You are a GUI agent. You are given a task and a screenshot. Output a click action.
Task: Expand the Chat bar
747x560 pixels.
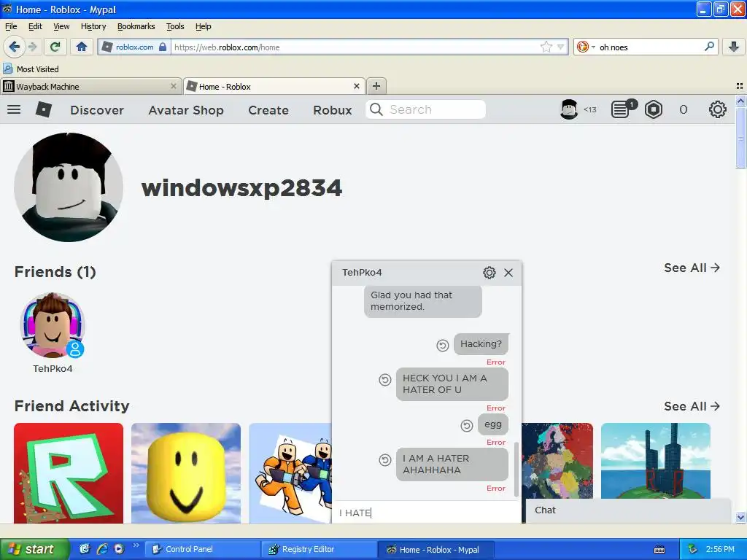pos(628,510)
